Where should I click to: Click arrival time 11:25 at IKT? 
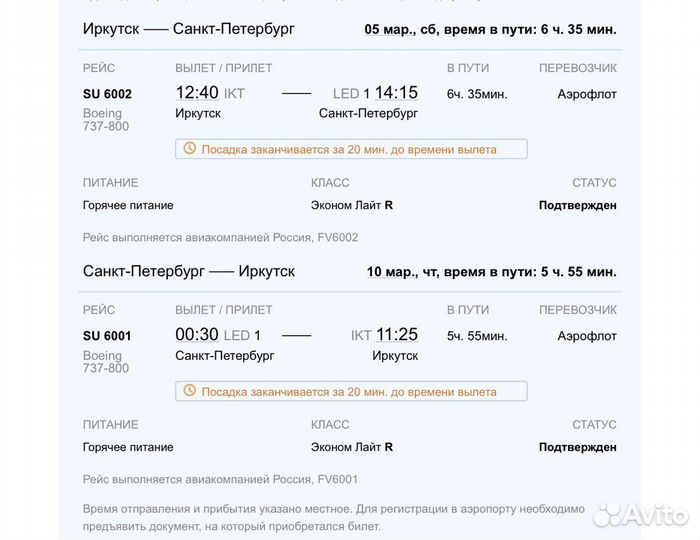click(x=397, y=335)
